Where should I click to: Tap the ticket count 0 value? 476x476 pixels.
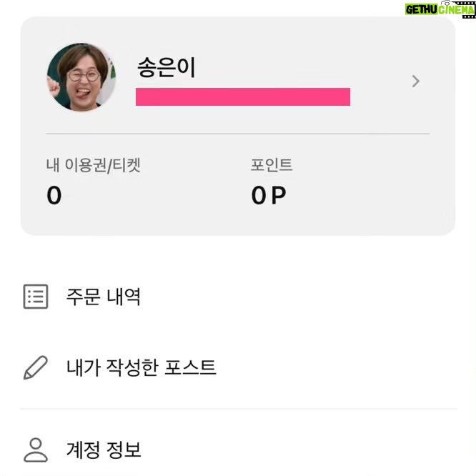(x=54, y=195)
